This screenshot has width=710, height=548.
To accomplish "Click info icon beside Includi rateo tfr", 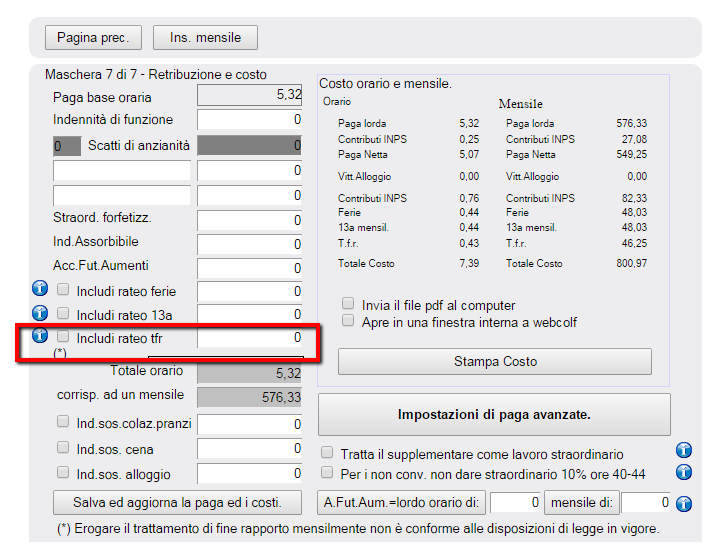I will (41, 336).
